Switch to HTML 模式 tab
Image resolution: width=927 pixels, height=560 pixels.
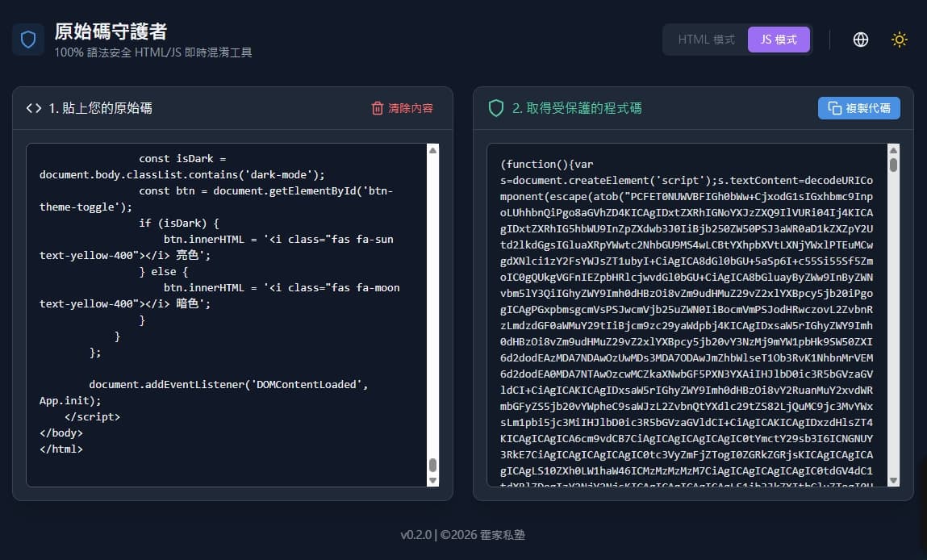click(706, 40)
